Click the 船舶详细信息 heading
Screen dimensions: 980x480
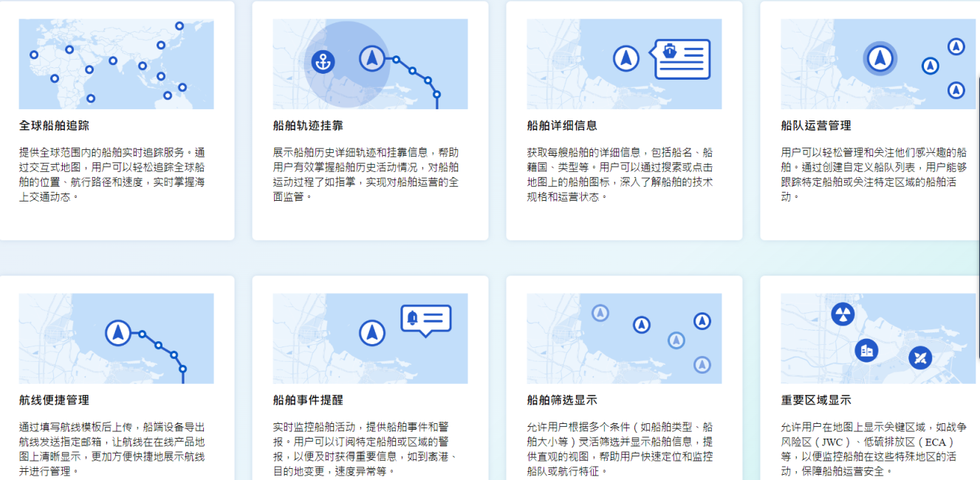[x=562, y=126]
